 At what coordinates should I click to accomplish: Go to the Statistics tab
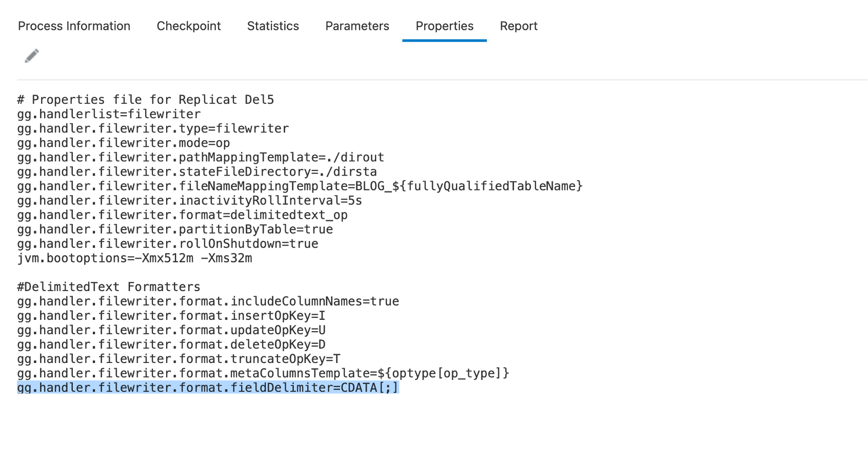tap(273, 26)
